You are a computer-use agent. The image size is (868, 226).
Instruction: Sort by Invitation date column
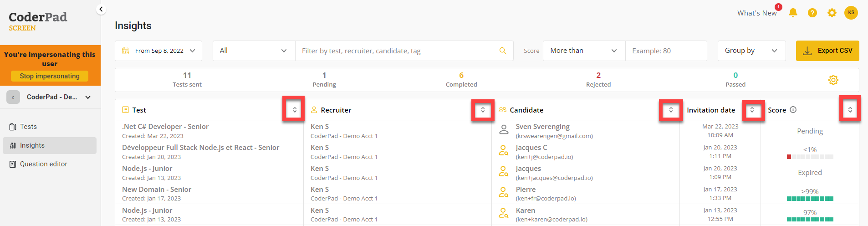(752, 110)
